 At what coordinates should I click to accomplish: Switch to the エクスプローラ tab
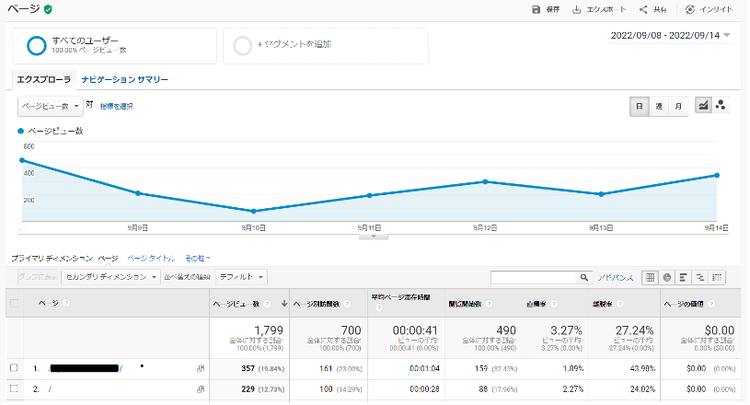44,79
